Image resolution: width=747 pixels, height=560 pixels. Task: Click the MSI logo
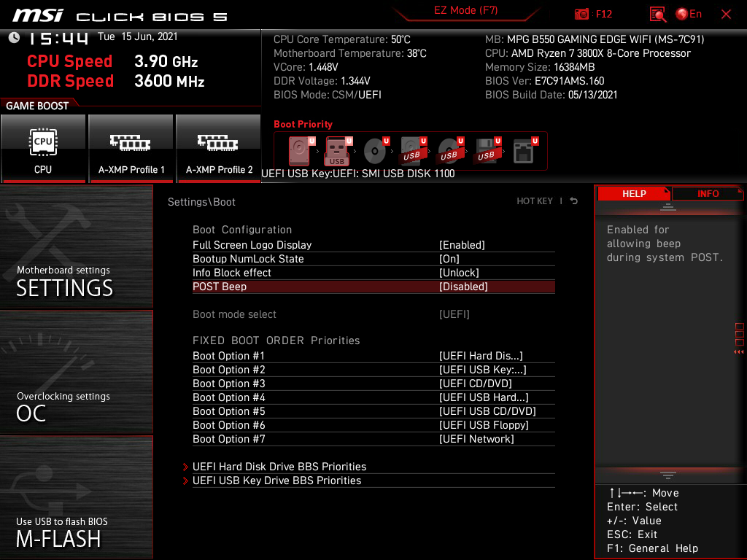tap(38, 15)
